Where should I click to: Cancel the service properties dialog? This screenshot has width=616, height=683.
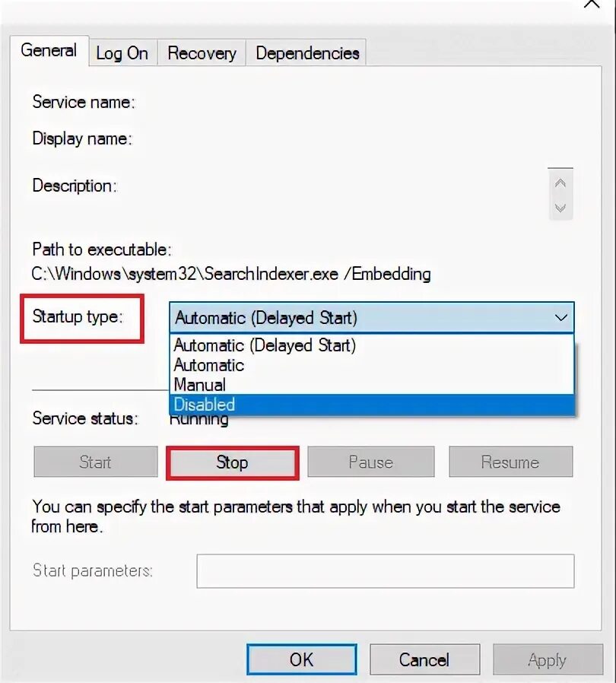coord(425,659)
